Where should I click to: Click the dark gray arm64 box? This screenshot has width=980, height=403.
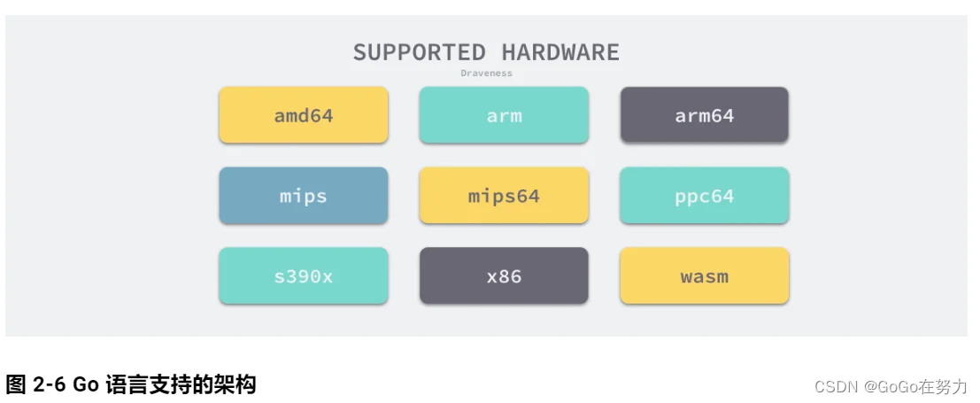click(x=705, y=115)
